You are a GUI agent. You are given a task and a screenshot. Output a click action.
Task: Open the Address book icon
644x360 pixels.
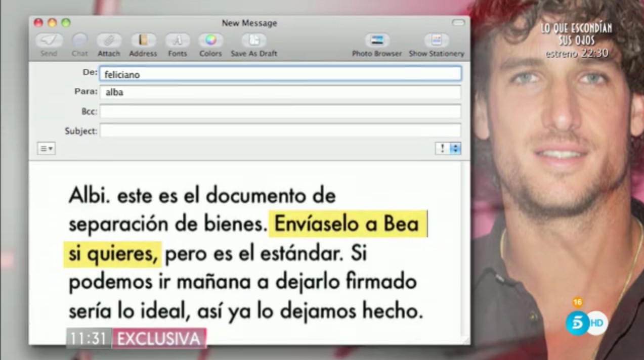143,40
